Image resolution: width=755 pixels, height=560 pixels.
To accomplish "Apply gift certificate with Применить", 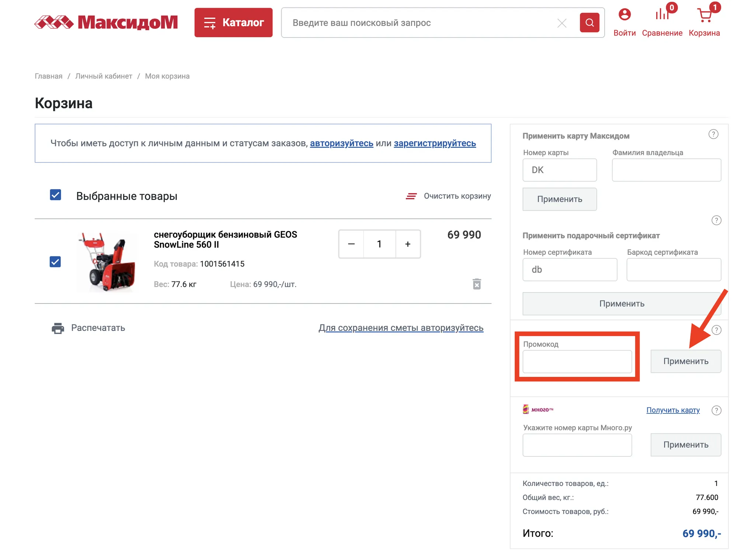I will point(622,304).
